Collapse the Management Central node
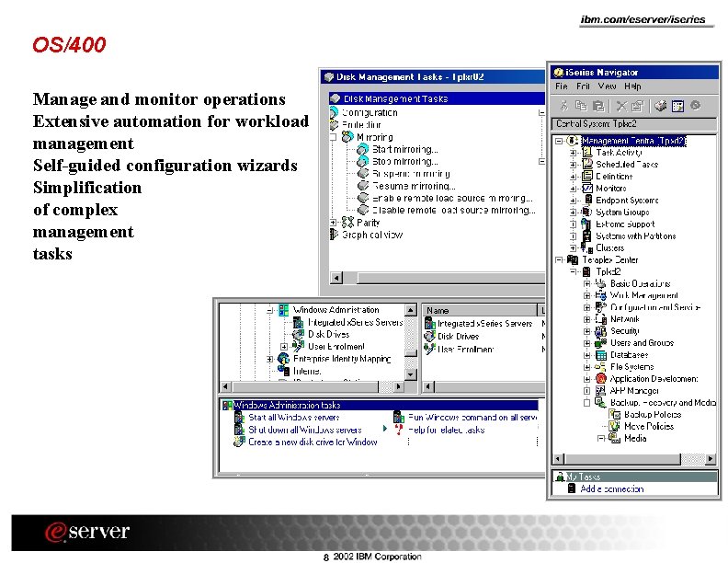The width and height of the screenshot is (728, 563). [x=559, y=141]
